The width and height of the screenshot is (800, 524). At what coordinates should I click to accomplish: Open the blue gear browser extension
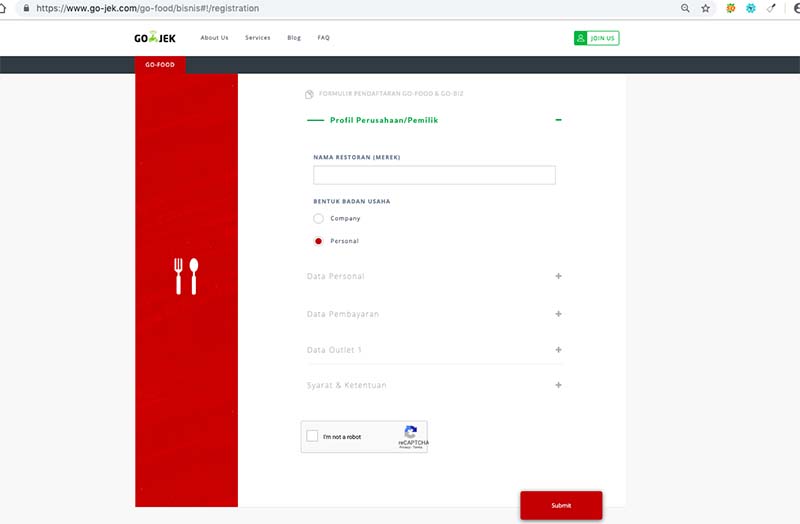[x=751, y=8]
